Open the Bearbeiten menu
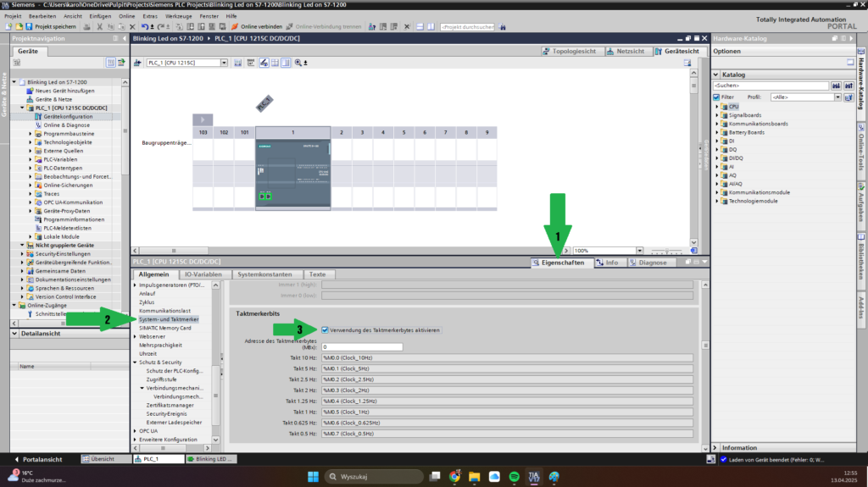The width and height of the screenshot is (868, 487). pos(42,16)
